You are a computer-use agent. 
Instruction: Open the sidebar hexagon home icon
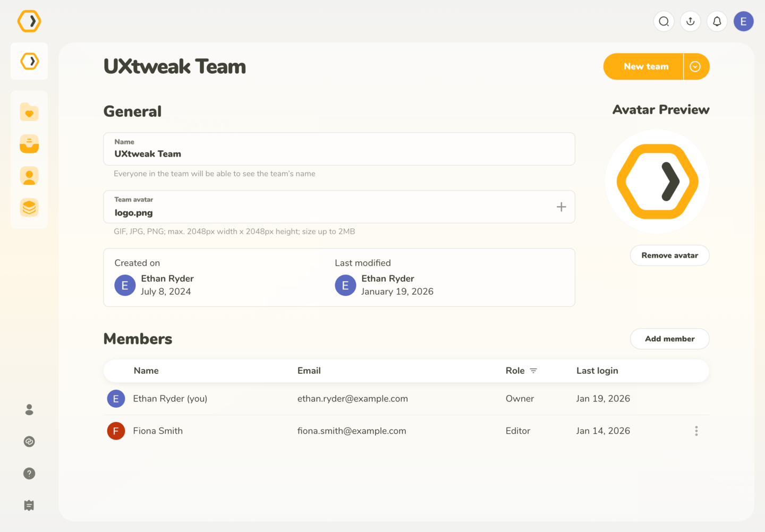[x=29, y=61]
